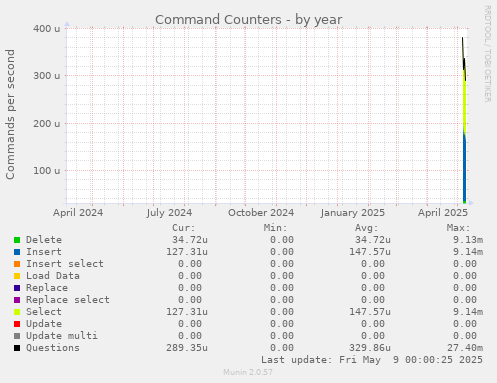
Task: Click the blue Insert legend swatch
Action: (x=17, y=252)
